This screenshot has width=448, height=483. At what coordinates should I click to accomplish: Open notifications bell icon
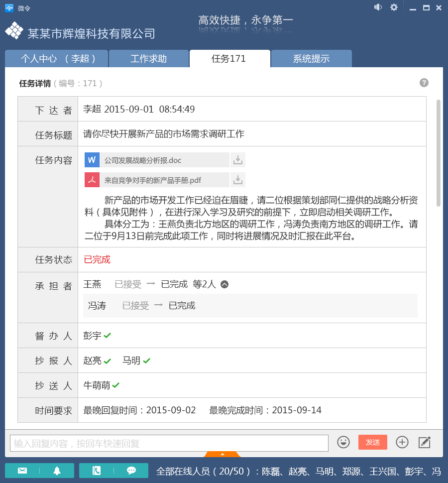tap(57, 471)
